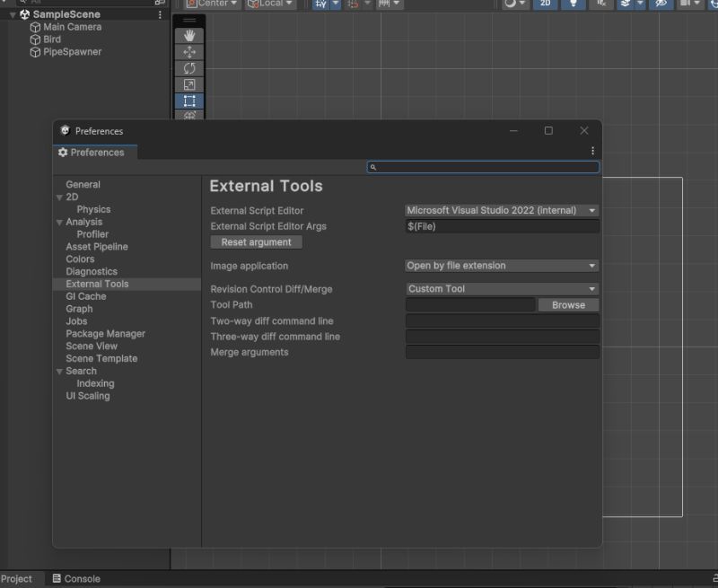Open the Image application dropdown
This screenshot has width=718, height=588.
click(502, 266)
